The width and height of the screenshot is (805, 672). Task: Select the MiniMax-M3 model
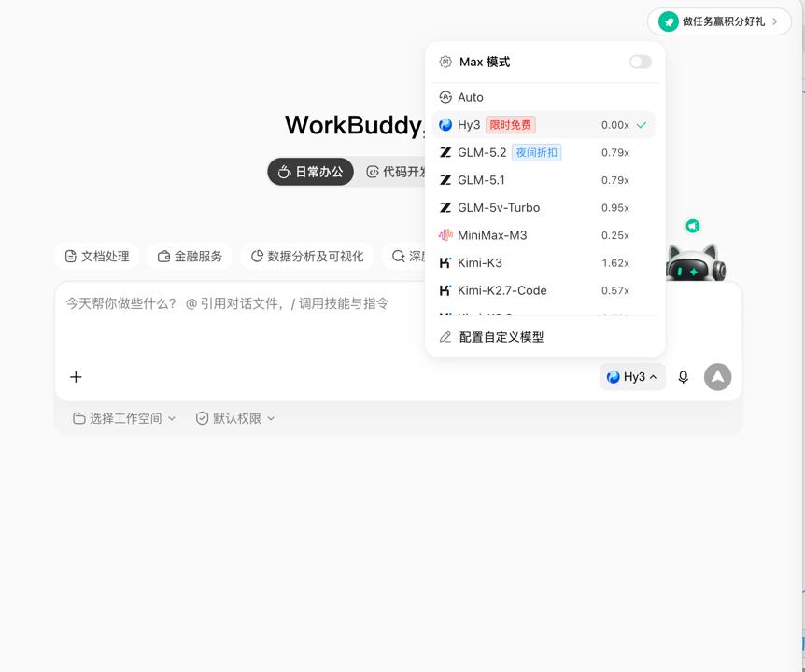point(544,235)
